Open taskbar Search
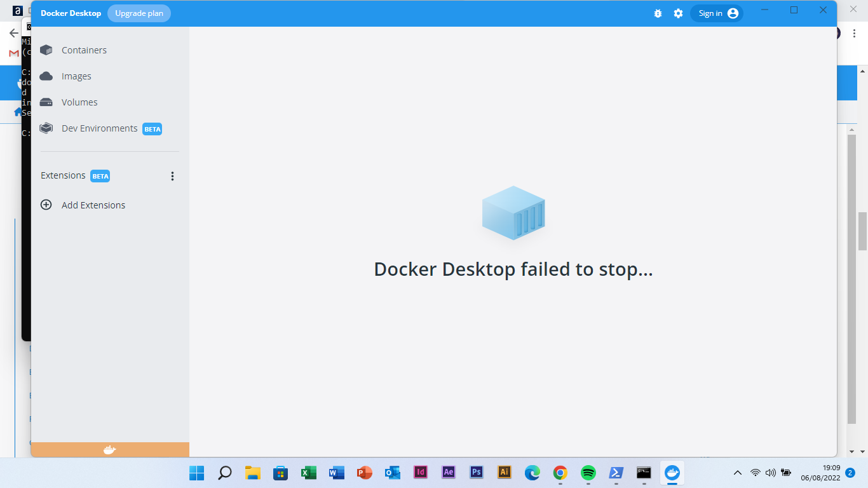 (x=224, y=473)
